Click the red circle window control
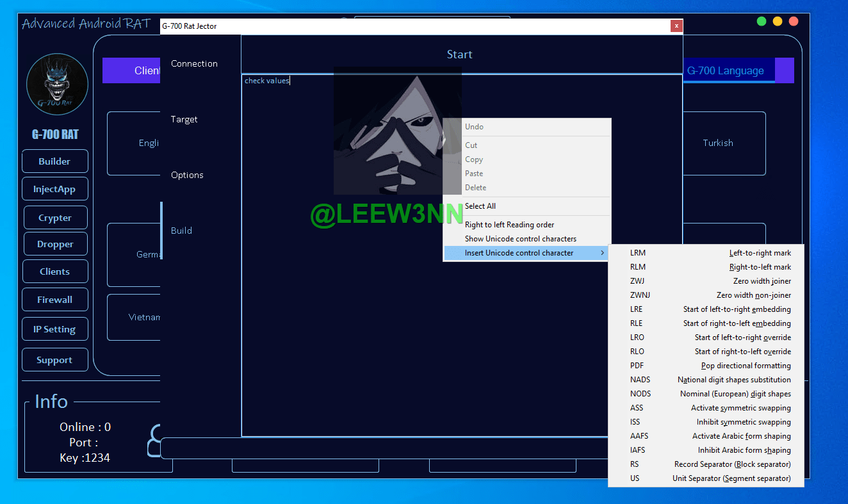848x504 pixels. [x=794, y=21]
